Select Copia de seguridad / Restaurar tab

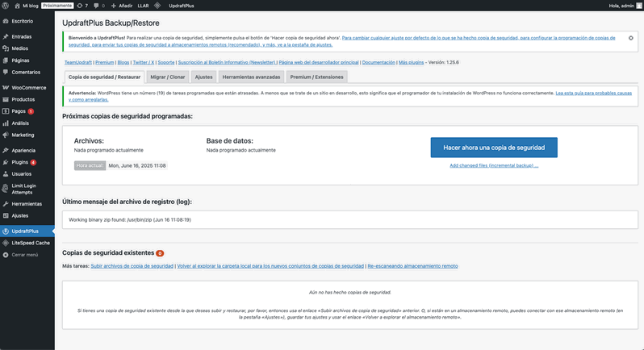click(104, 77)
